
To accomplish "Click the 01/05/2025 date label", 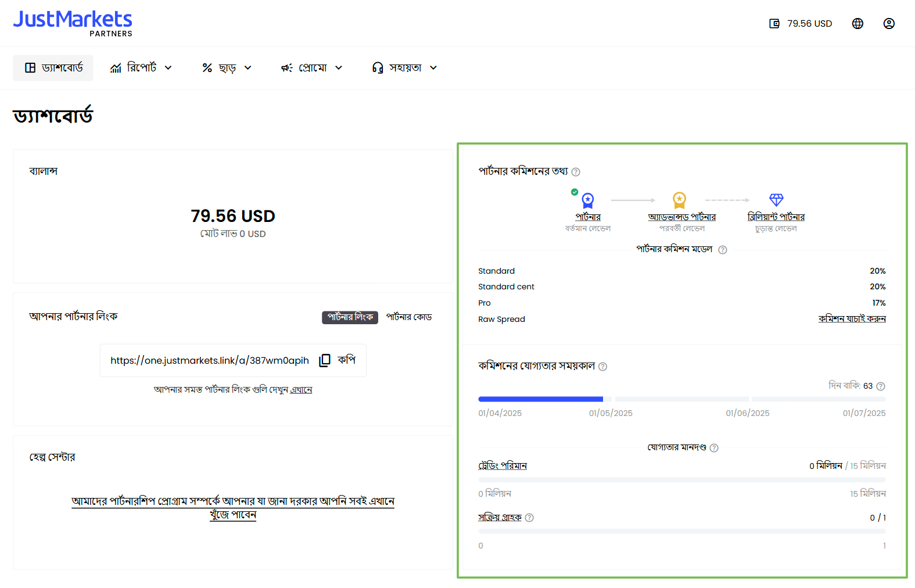I will coord(611,414).
